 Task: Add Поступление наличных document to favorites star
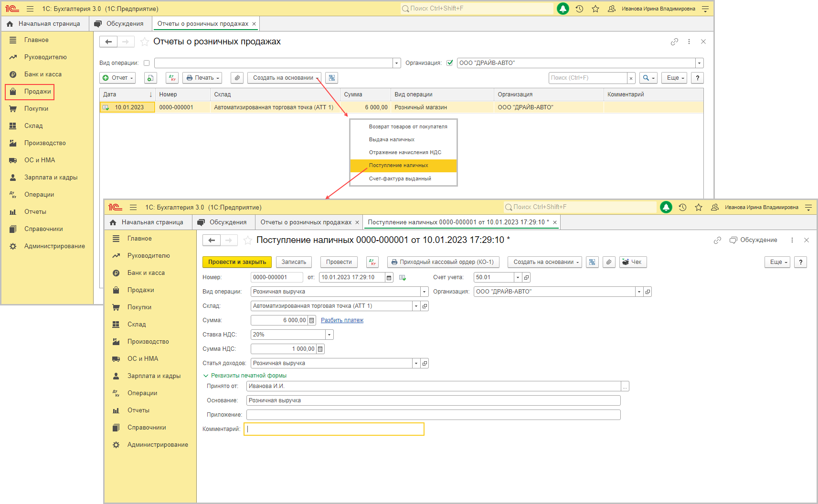pyautogui.click(x=248, y=241)
